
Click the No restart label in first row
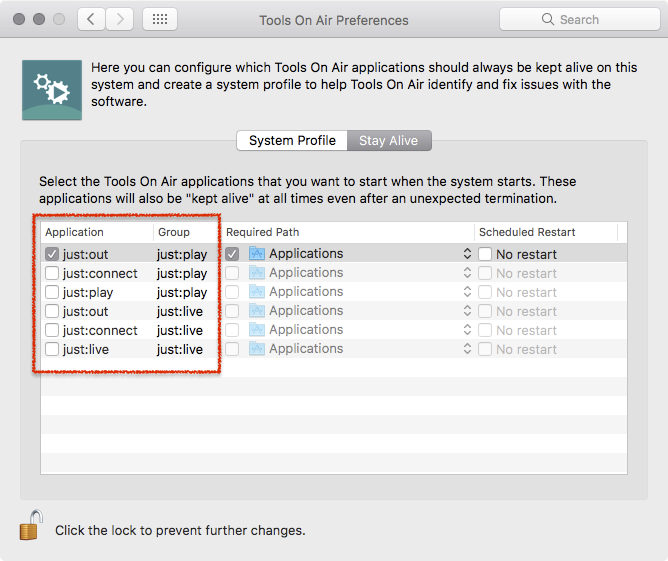click(x=527, y=254)
